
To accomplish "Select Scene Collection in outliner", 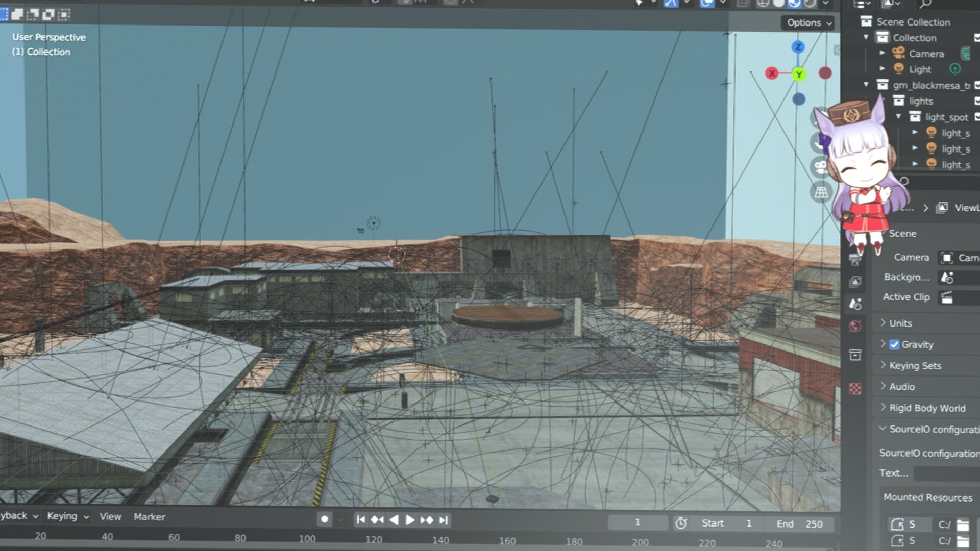I will (x=913, y=22).
